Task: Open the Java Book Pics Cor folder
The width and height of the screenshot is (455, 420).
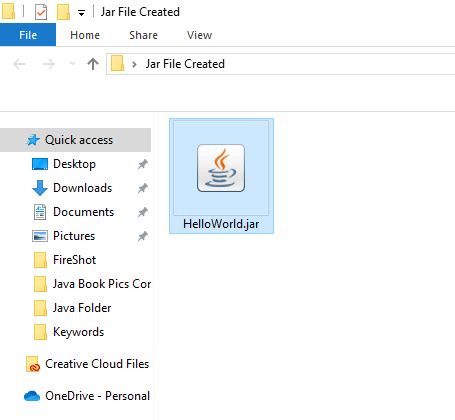Action: (102, 284)
